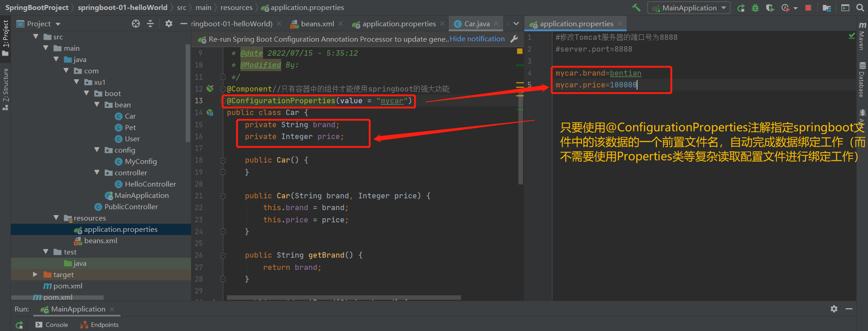Minimize the Run tool window
Image resolution: width=868 pixels, height=331 pixels.
pos(849,309)
